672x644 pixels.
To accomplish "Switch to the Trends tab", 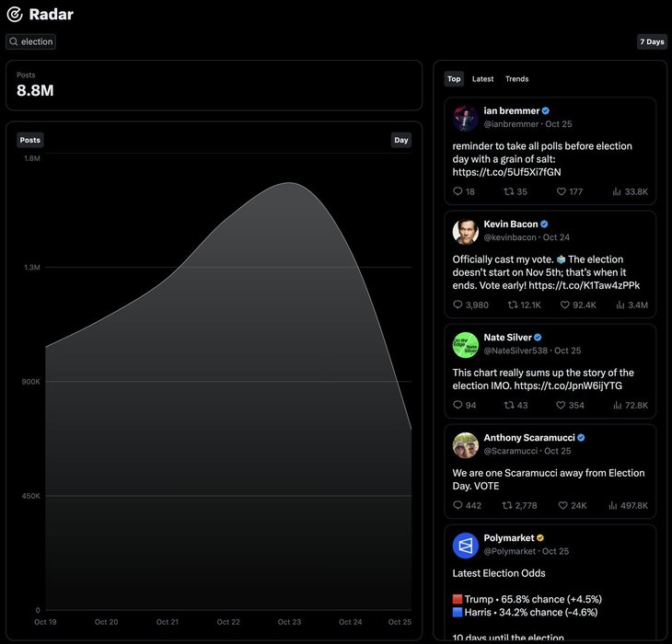I will (516, 79).
